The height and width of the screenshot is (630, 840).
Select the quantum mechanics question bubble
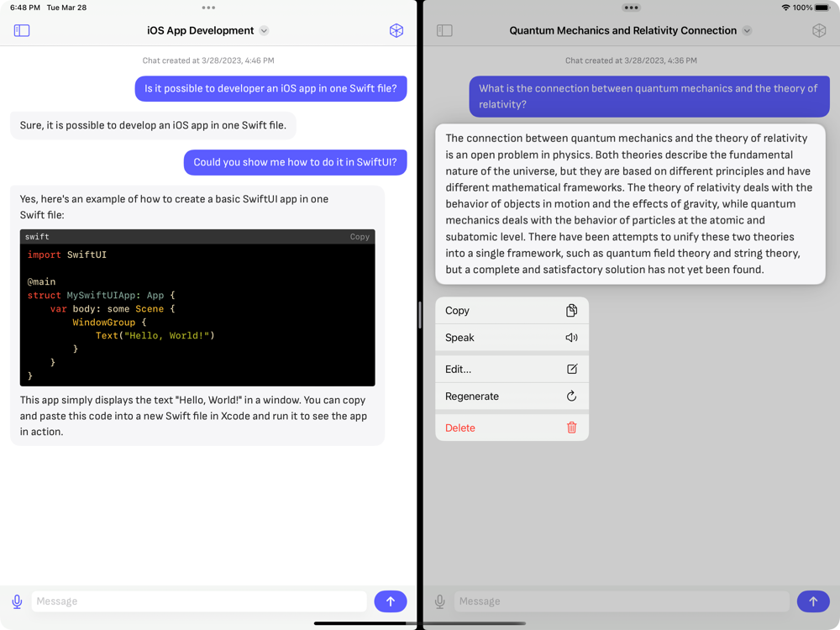point(649,97)
